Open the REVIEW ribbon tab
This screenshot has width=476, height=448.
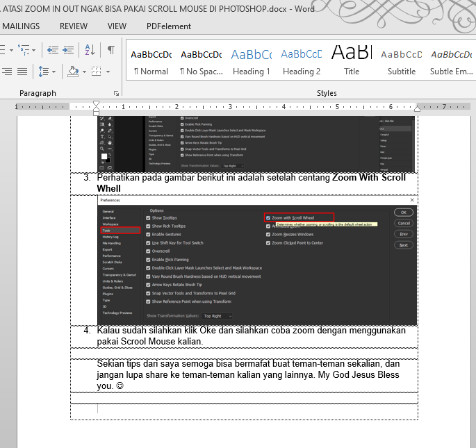74,26
